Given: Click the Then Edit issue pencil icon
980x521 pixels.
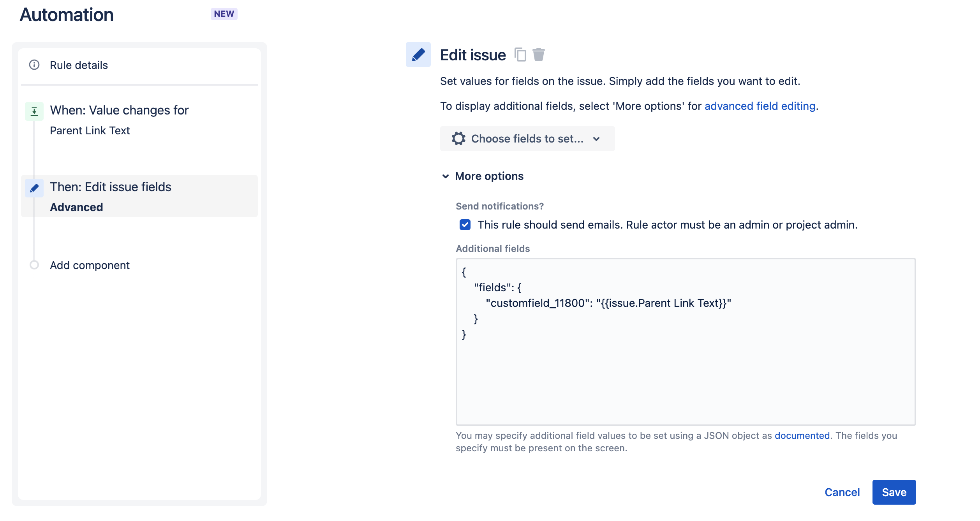Looking at the screenshot, I should point(34,188).
